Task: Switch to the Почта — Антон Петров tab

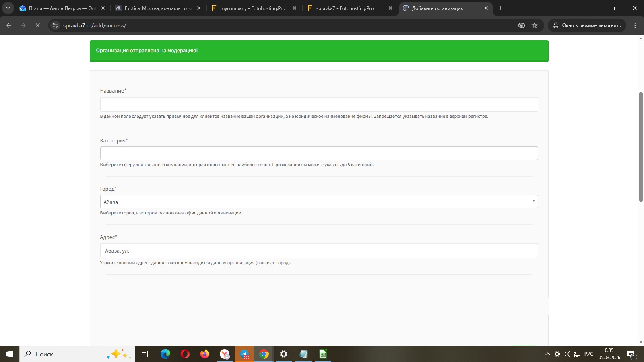Action: click(62, 8)
